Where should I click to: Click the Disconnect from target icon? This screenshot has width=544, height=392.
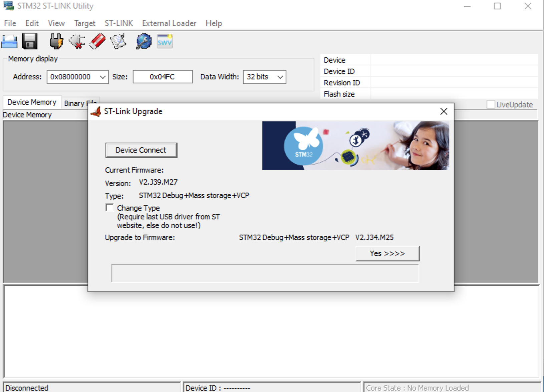pyautogui.click(x=77, y=41)
